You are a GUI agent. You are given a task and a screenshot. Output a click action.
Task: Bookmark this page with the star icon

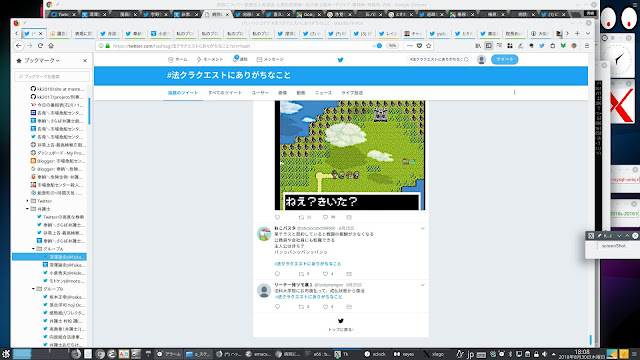pos(429,46)
